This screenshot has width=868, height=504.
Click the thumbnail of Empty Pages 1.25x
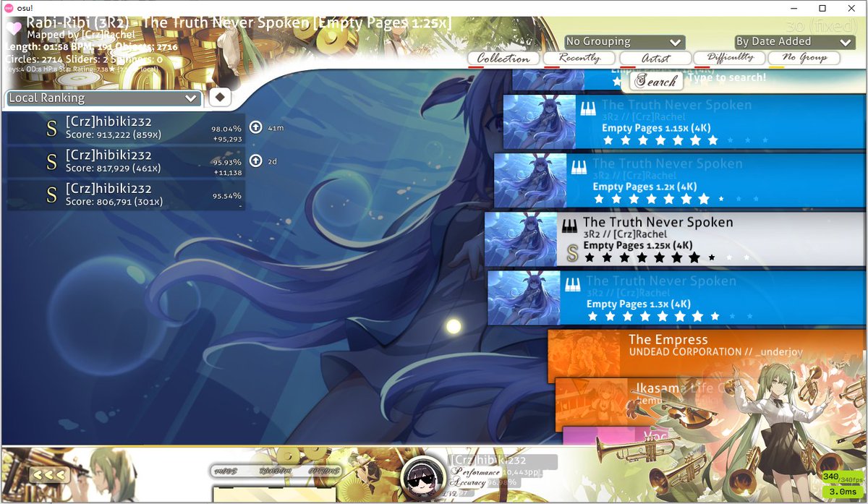521,239
